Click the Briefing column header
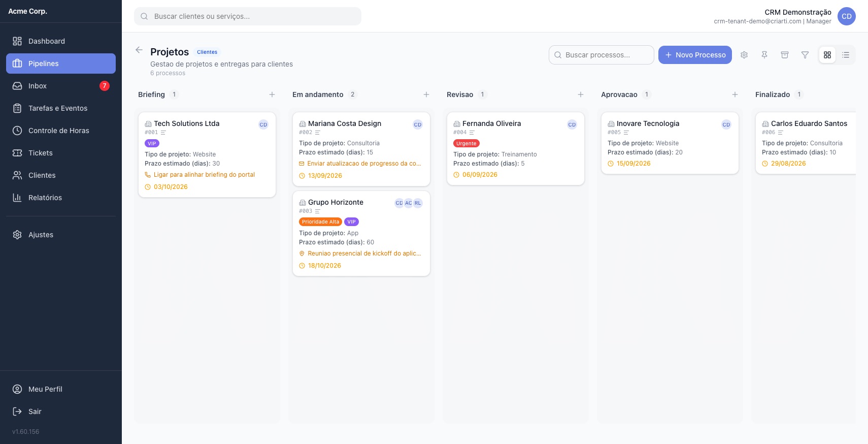 tap(151, 94)
